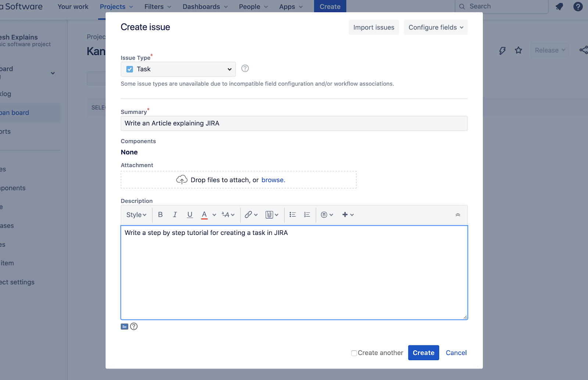The width and height of the screenshot is (588, 380).
Task: Open text color picker in description toolbar
Action: point(204,215)
